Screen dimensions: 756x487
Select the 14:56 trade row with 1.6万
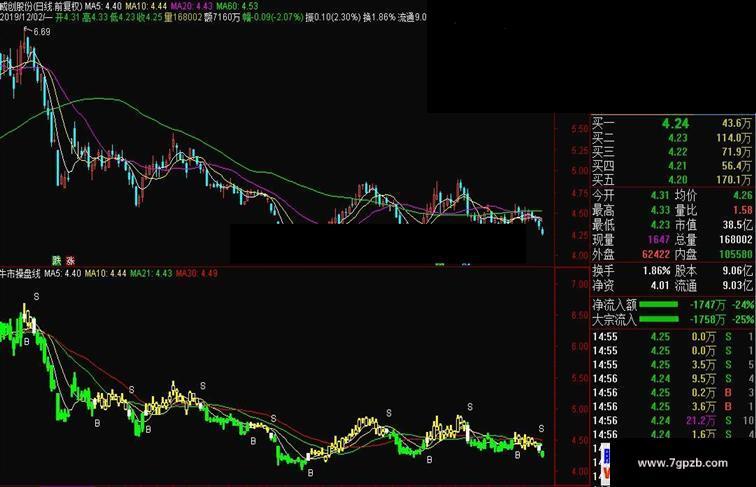pyautogui.click(x=673, y=434)
